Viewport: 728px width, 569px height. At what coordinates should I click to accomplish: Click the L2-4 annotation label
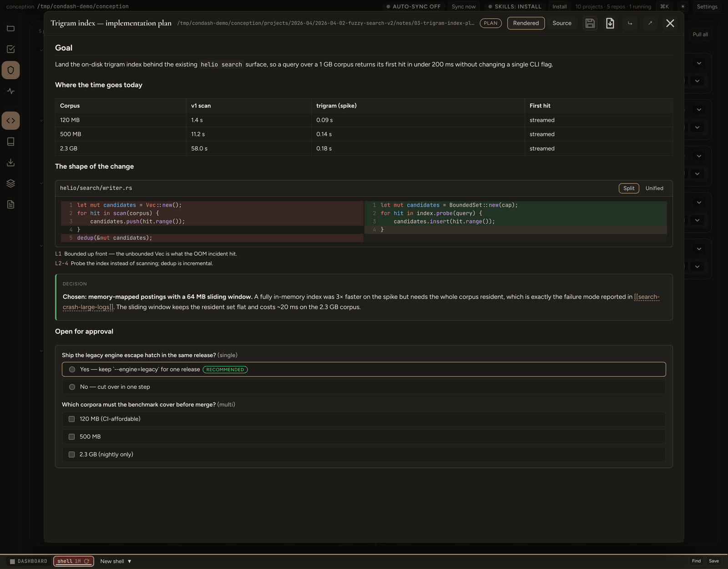(61, 264)
